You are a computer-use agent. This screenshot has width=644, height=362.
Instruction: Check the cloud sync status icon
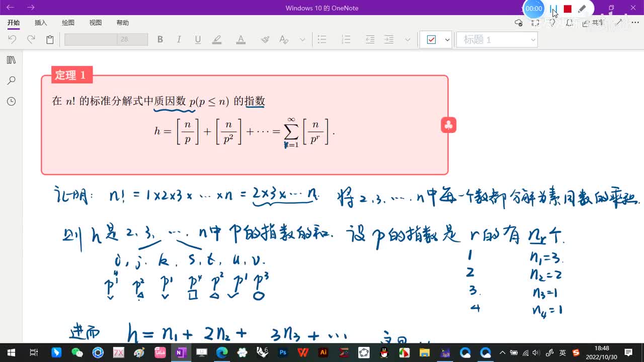pos(519,23)
